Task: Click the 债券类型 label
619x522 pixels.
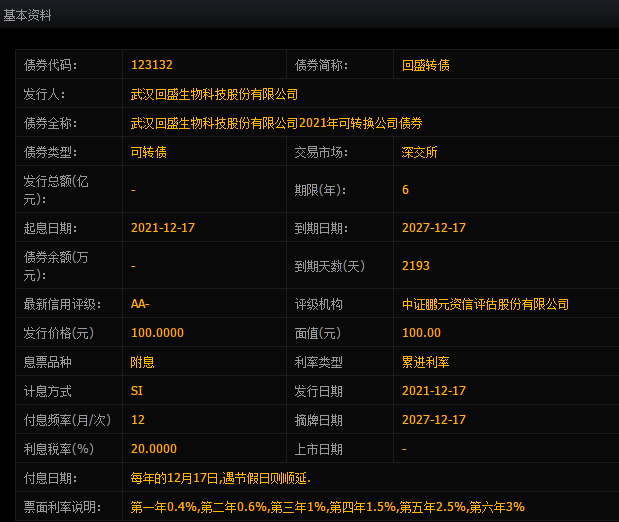Action: pyautogui.click(x=50, y=152)
